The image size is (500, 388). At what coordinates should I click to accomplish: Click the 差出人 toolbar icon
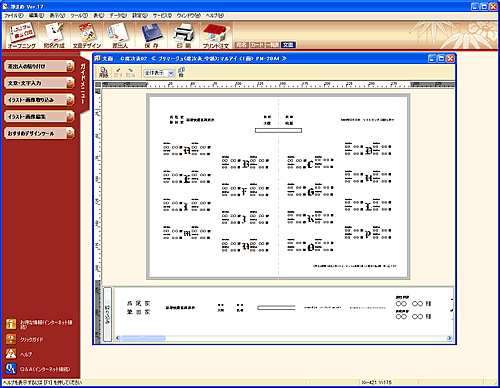click(x=119, y=35)
